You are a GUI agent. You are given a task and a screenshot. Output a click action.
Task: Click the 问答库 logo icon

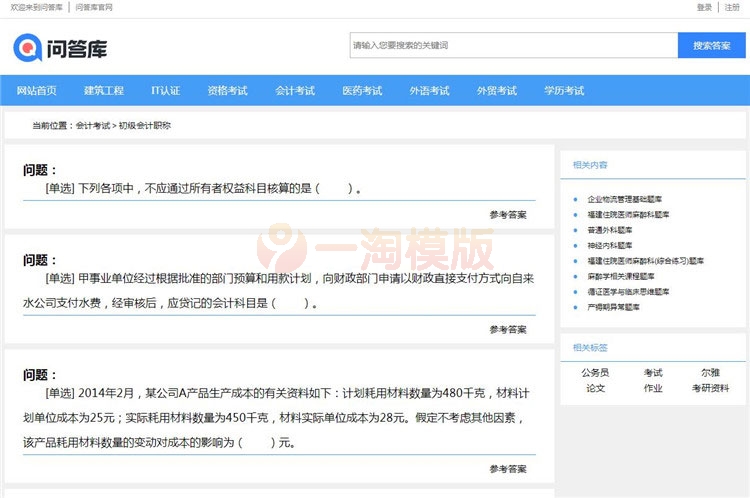[28, 47]
